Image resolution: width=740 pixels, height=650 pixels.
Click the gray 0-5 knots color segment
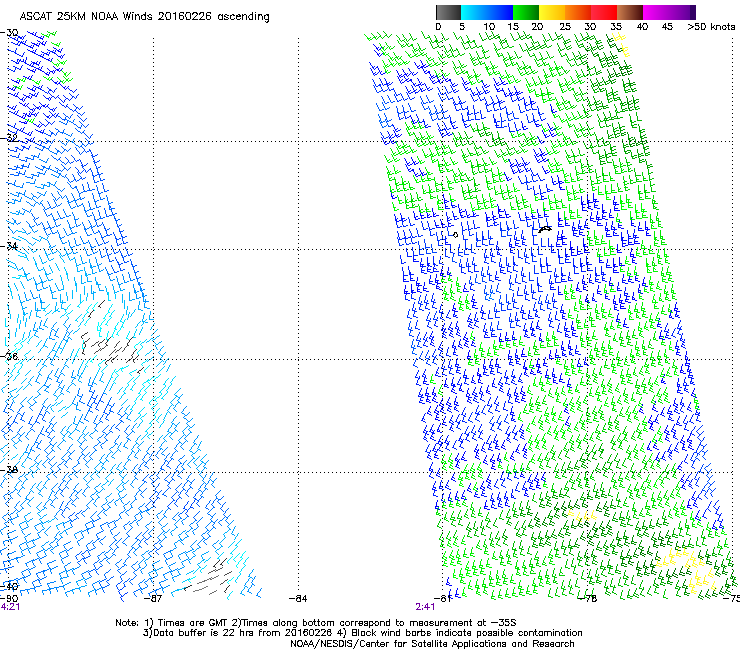(x=448, y=12)
